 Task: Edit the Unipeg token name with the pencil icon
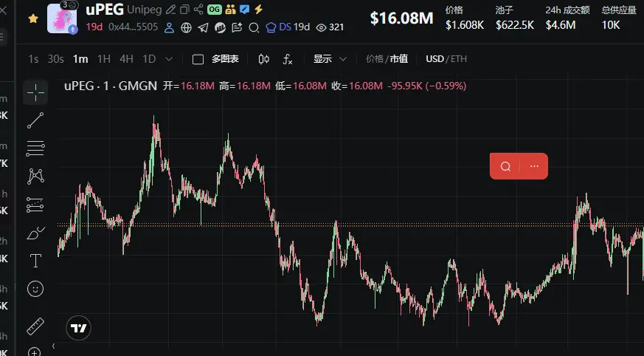170,10
